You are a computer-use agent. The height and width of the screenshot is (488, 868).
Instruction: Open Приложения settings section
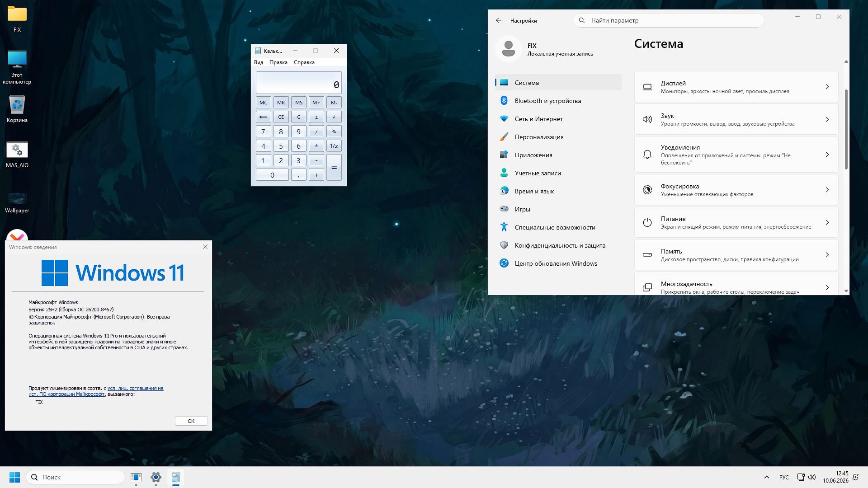[x=558, y=155]
